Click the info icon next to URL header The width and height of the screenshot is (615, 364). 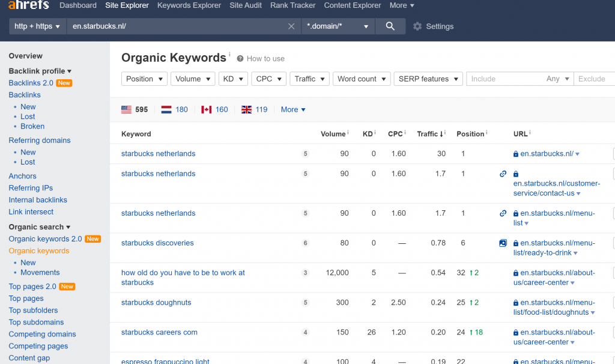[x=530, y=132]
